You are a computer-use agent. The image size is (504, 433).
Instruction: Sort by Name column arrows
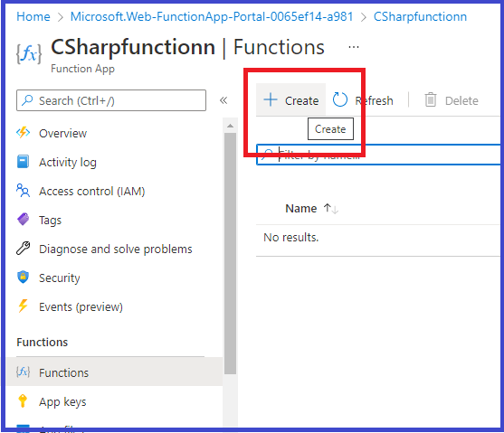[331, 209]
